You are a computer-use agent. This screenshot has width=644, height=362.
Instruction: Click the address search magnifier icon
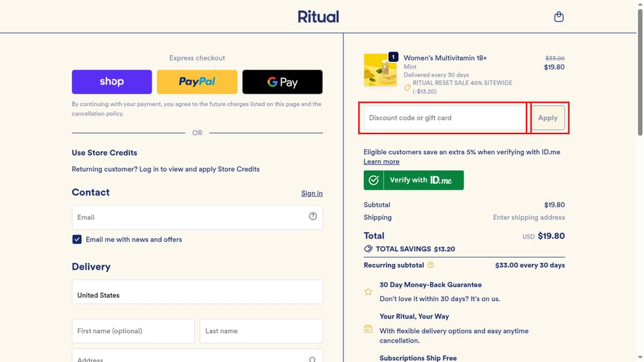point(313,359)
